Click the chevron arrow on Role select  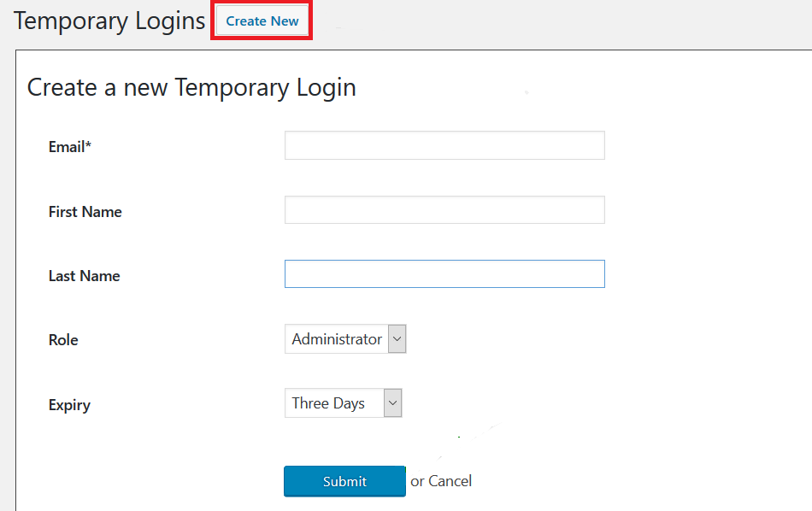pyautogui.click(x=397, y=339)
